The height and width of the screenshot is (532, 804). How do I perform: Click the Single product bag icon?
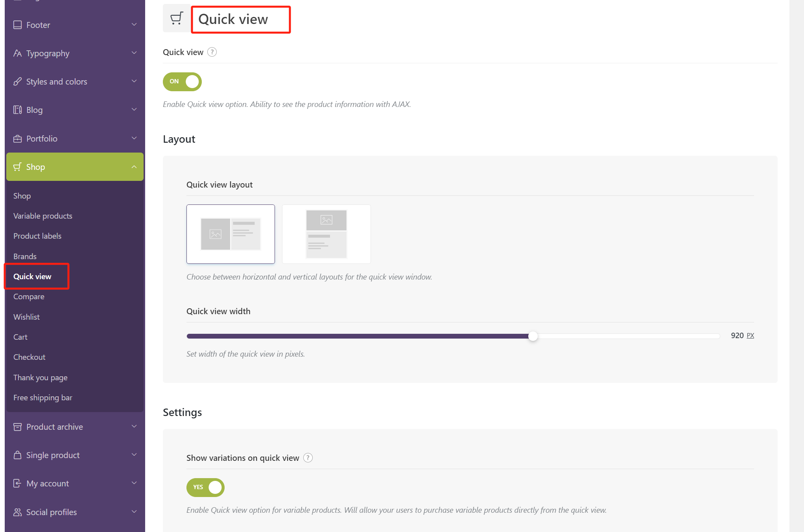pyautogui.click(x=17, y=455)
